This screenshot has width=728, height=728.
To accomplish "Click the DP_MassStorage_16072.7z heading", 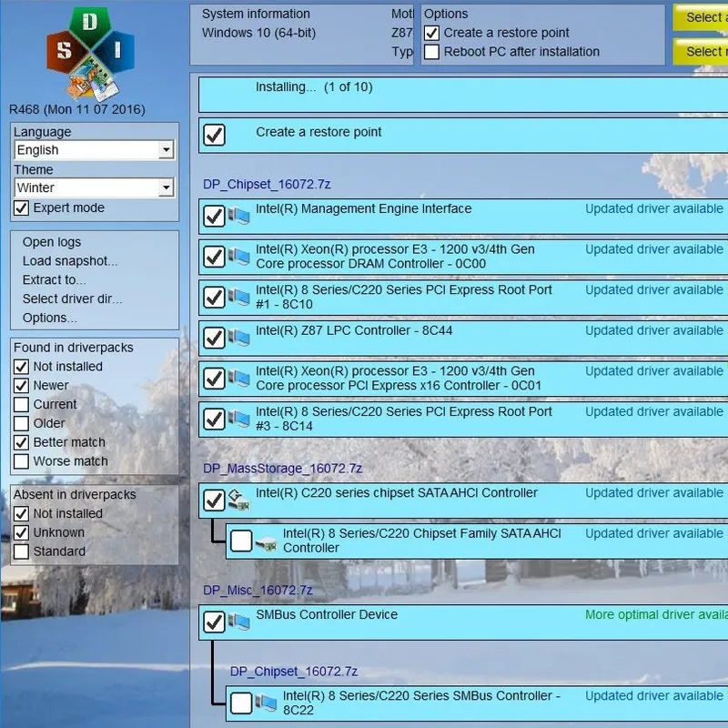I will (282, 469).
